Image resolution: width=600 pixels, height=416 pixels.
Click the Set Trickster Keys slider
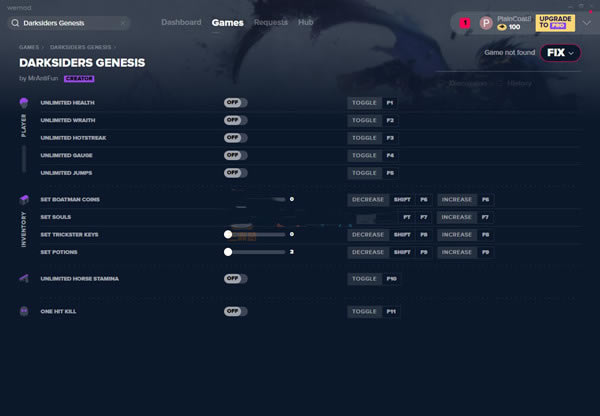[x=258, y=235]
